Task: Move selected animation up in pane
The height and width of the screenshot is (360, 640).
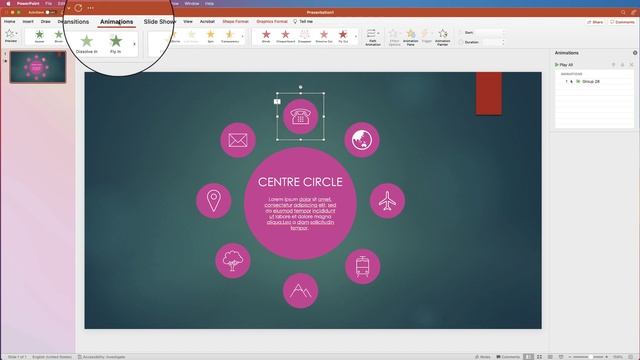Action: [613, 65]
